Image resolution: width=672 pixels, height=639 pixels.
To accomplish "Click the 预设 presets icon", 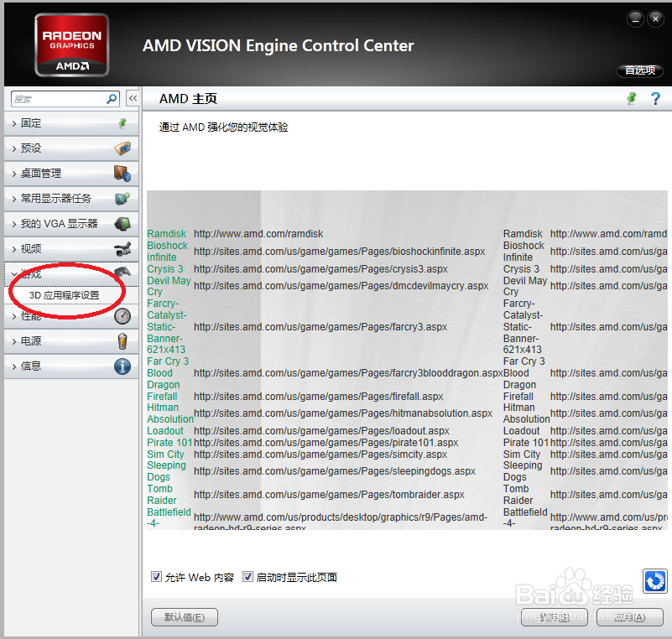I will click(122, 148).
